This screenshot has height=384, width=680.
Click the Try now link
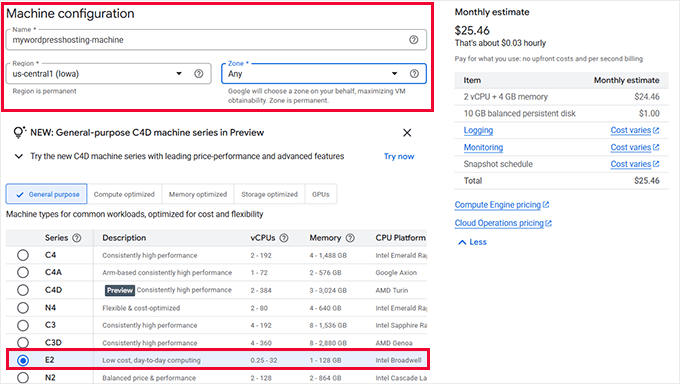399,156
